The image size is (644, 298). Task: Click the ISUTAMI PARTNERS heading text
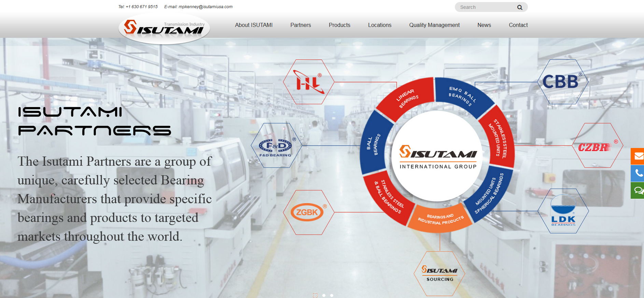(x=95, y=121)
